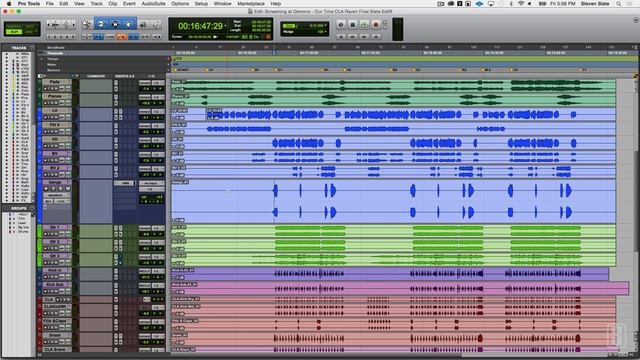
Task: Click the transport Rewind button
Action: [353, 36]
